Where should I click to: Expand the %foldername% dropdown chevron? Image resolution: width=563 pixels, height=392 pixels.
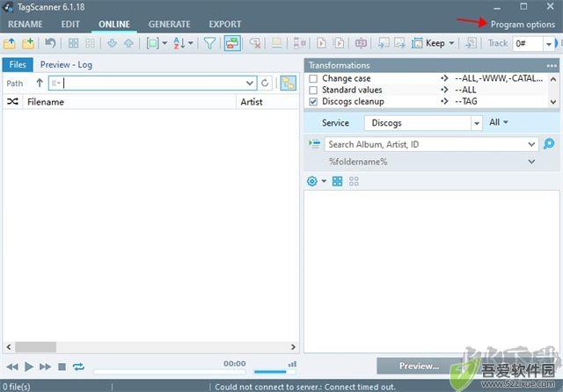point(531,162)
